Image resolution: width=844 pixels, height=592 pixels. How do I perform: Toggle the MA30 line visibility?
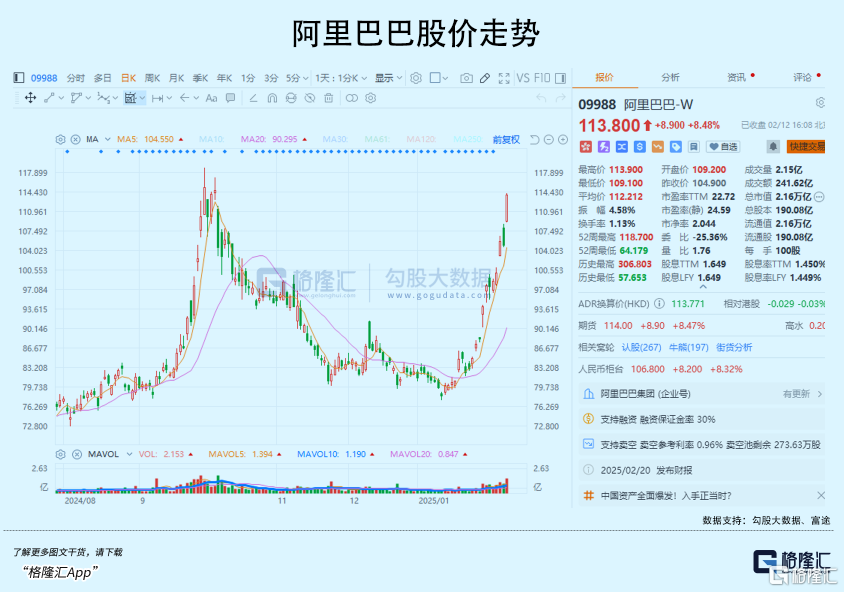[335, 139]
